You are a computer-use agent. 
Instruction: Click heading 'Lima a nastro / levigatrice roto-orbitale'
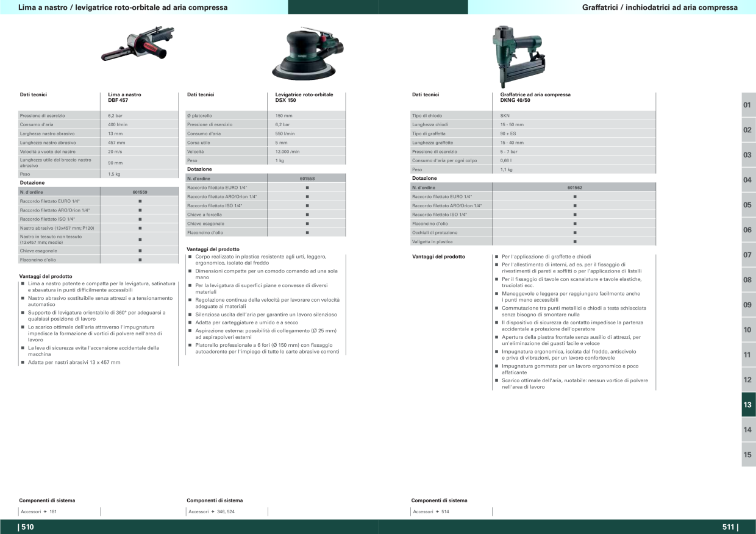coord(123,7)
